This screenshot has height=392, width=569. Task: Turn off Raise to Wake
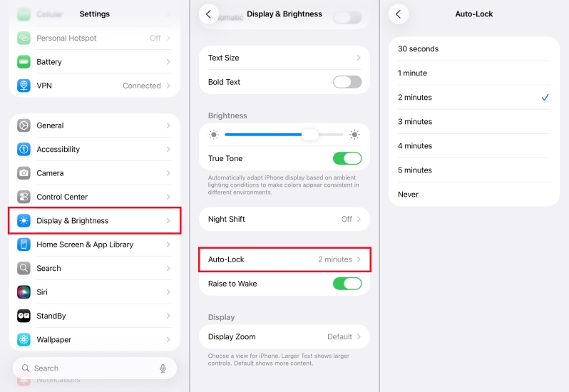pyautogui.click(x=347, y=284)
